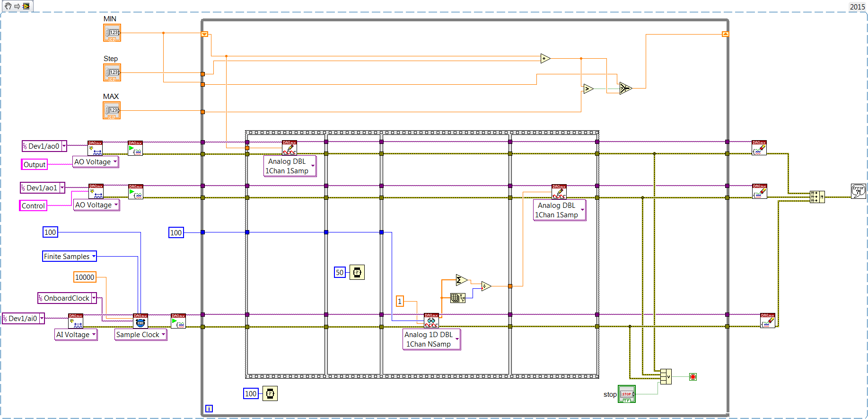Image resolution: width=868 pixels, height=419 pixels.
Task: Click the Wait ms node beside constant 50
Action: click(x=357, y=272)
